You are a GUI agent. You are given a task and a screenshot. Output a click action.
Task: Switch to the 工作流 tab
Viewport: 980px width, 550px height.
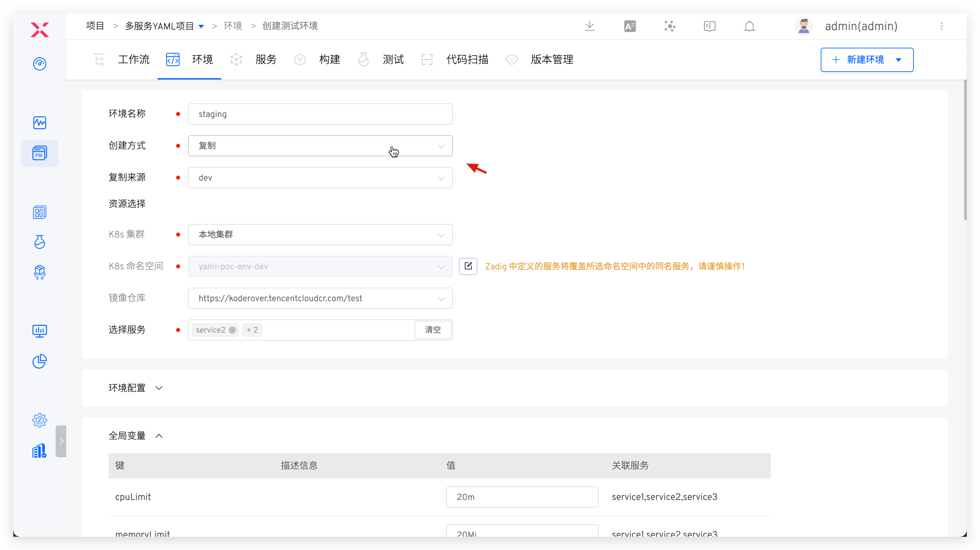pos(133,59)
